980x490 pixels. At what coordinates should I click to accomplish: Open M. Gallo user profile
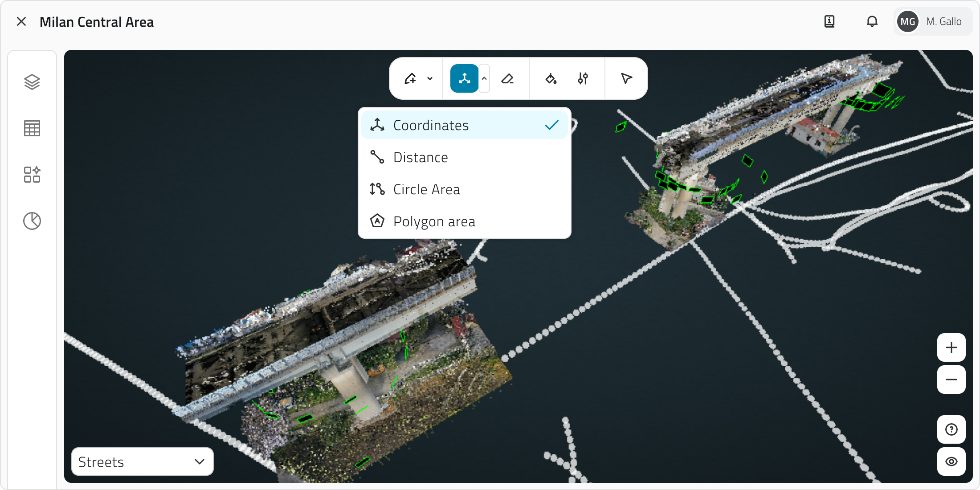point(932,21)
